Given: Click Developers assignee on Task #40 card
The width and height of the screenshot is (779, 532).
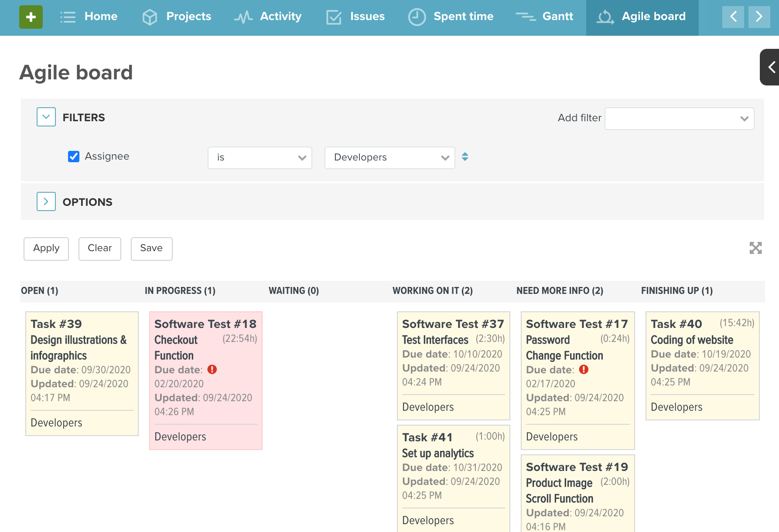Looking at the screenshot, I should (676, 407).
